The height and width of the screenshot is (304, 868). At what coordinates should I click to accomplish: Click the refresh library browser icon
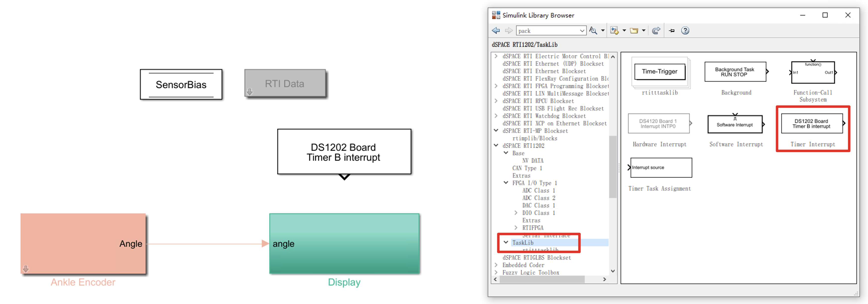click(656, 31)
